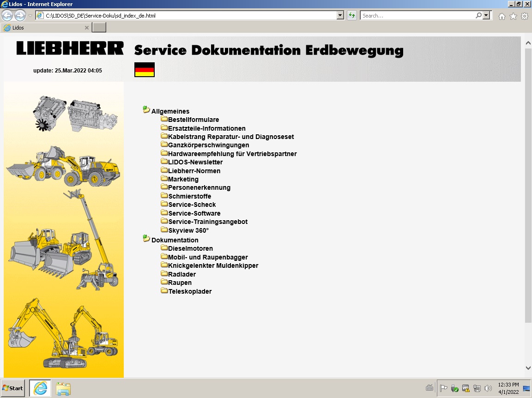Collapse the Dokumentation tree node
This screenshot has height=398, width=532.
(146, 238)
